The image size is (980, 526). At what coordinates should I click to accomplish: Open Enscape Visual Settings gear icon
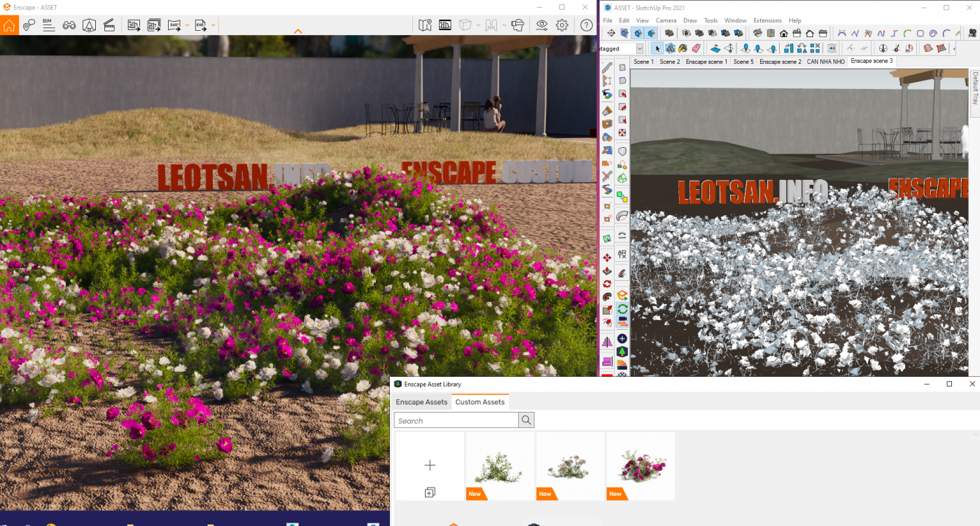click(561, 25)
